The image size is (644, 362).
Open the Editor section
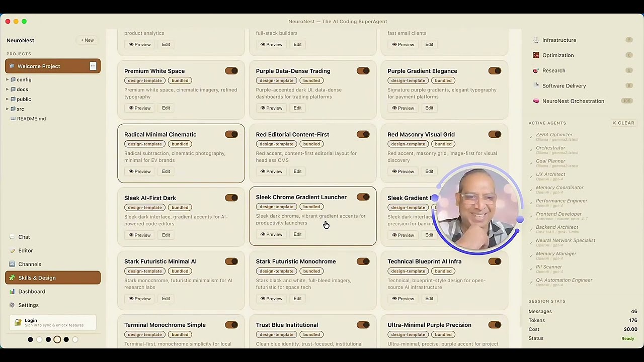pyautogui.click(x=53, y=250)
